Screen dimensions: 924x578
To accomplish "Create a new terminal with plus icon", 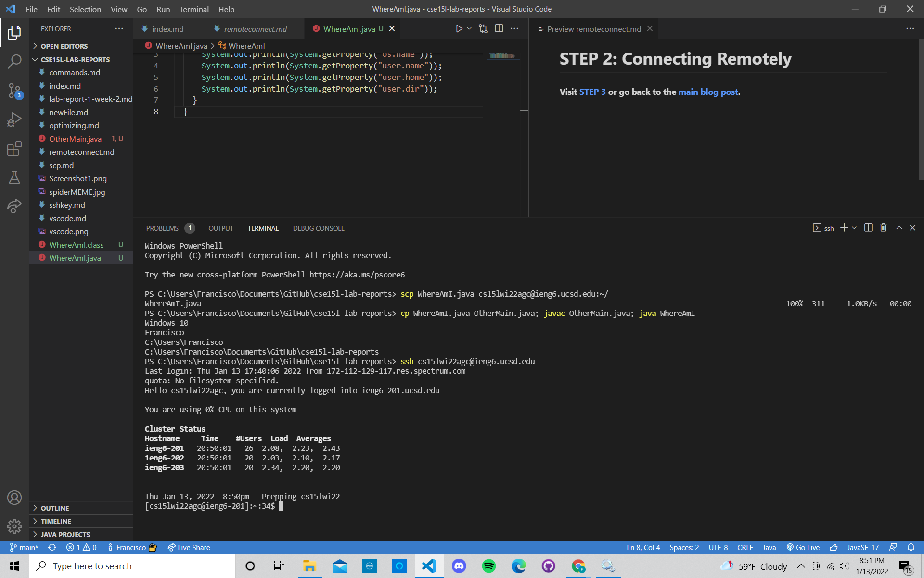I will 844,228.
